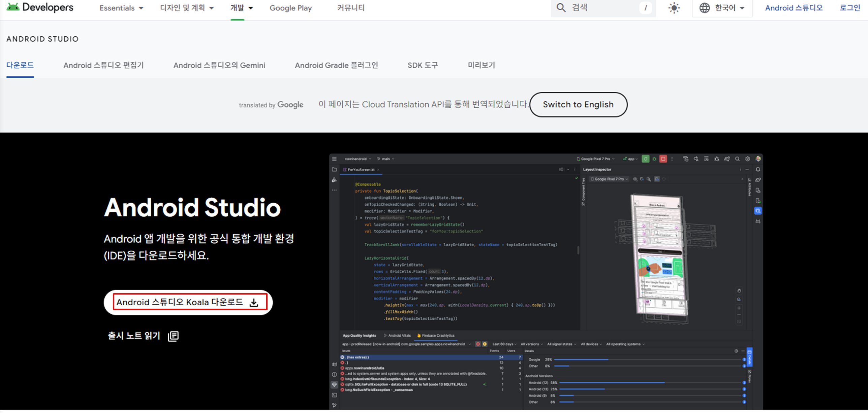Click the Switch to English button
Image resolution: width=868 pixels, height=413 pixels.
pyautogui.click(x=578, y=105)
